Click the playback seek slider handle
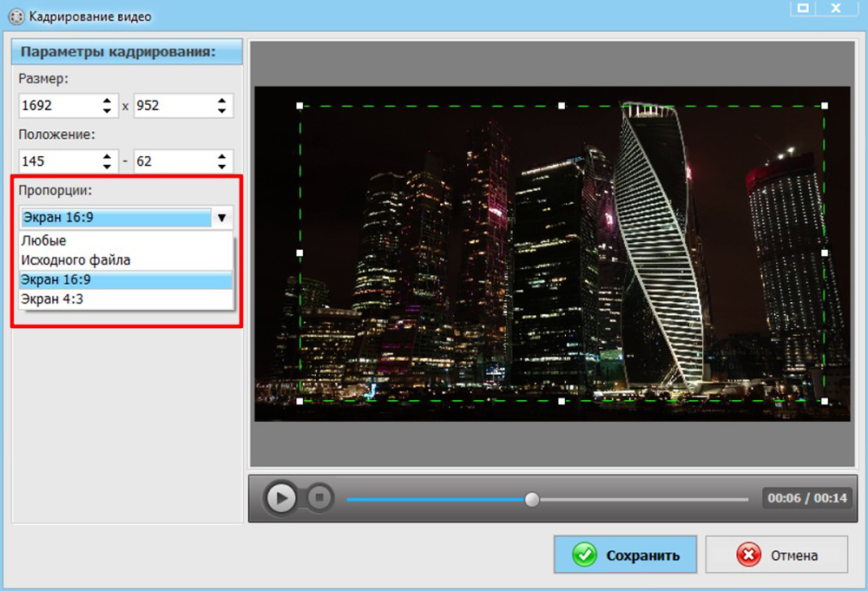Viewport: 868px width, 591px height. pyautogui.click(x=532, y=499)
